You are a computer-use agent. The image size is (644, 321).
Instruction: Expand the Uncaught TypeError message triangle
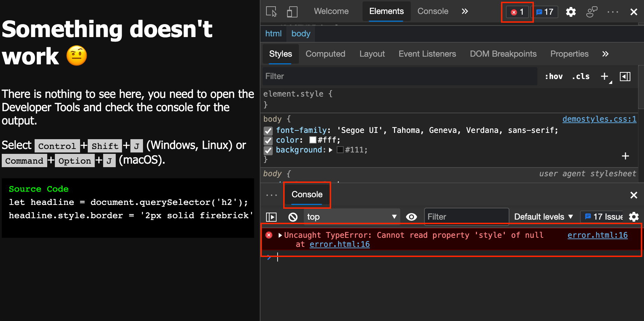pos(280,235)
